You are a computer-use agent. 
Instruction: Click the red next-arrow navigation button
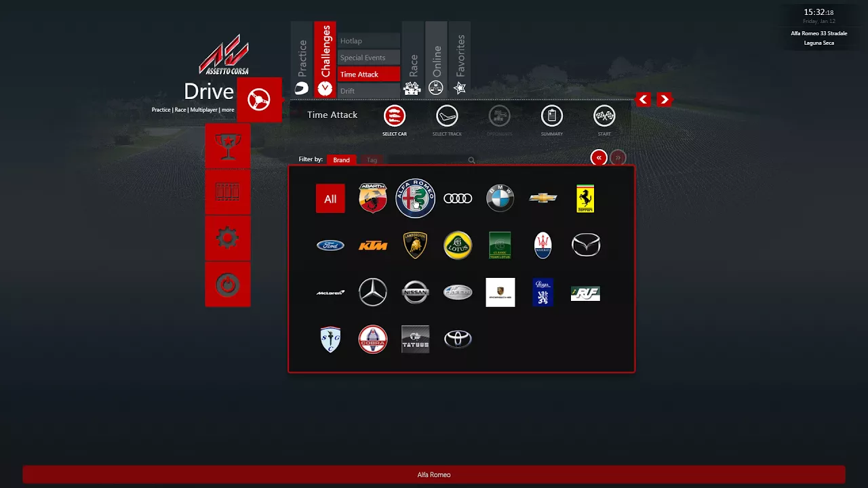(665, 100)
